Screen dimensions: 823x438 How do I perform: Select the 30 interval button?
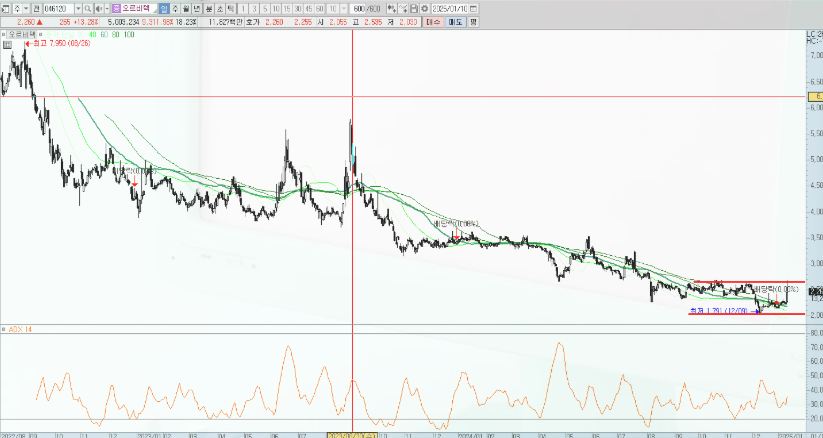point(298,9)
